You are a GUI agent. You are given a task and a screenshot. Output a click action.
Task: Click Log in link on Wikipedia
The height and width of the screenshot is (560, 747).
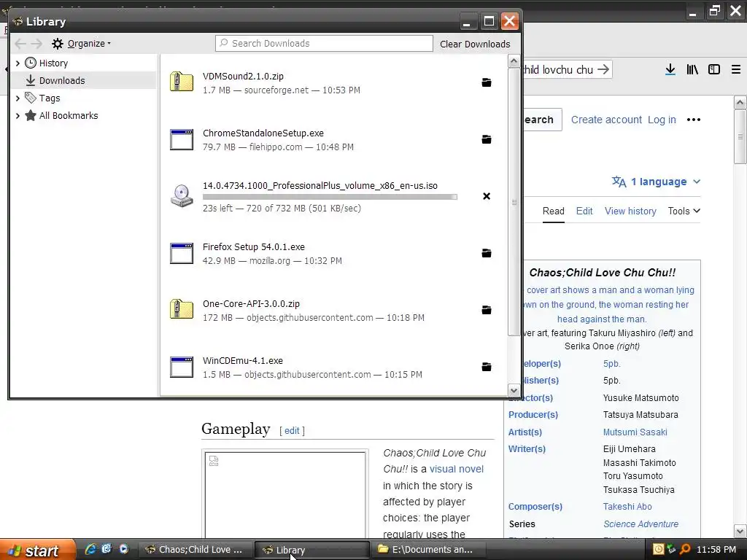tap(661, 120)
